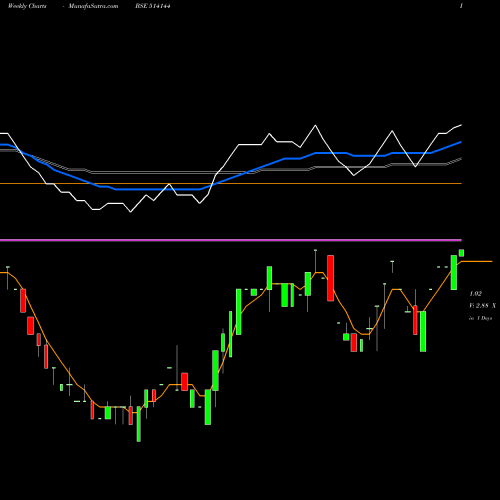
Task: Click the 'V: 2.88' volume label
Action: (x=479, y=306)
